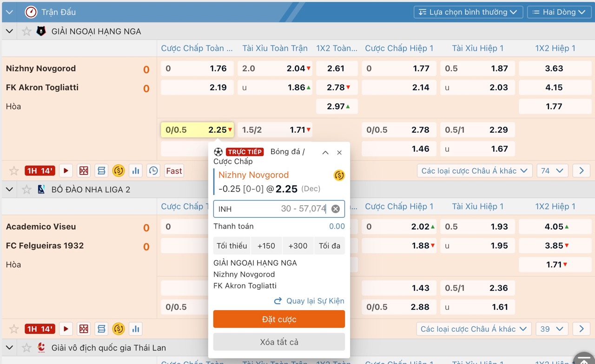Click the TRỰC TIẾP live badge in bet slip
The height and width of the screenshot is (364, 595).
tap(245, 152)
